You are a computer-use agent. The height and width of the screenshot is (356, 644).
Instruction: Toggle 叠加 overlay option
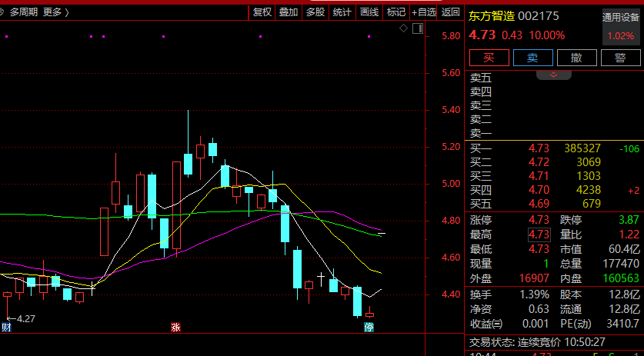[x=289, y=12]
